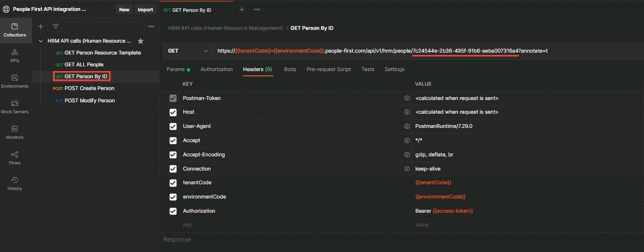Uncheck the Accept-Encoding header checkbox
Image resolution: width=644 pixels, height=252 pixels.
click(173, 154)
